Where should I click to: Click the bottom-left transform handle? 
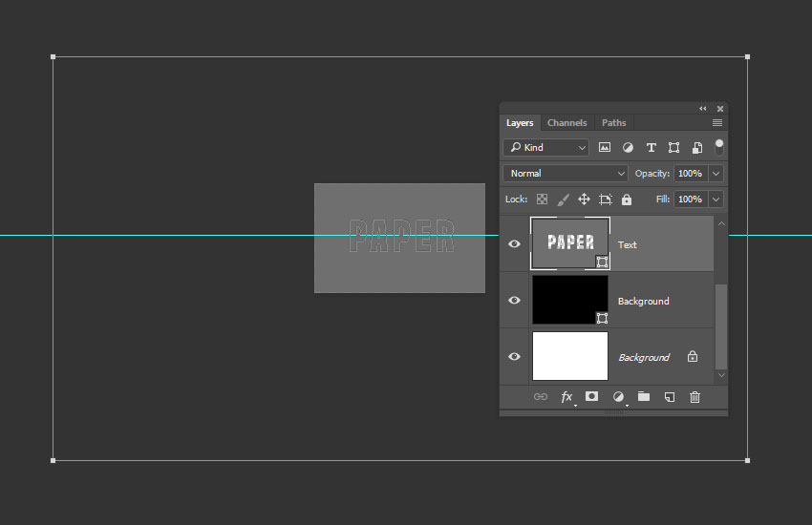coord(53,460)
